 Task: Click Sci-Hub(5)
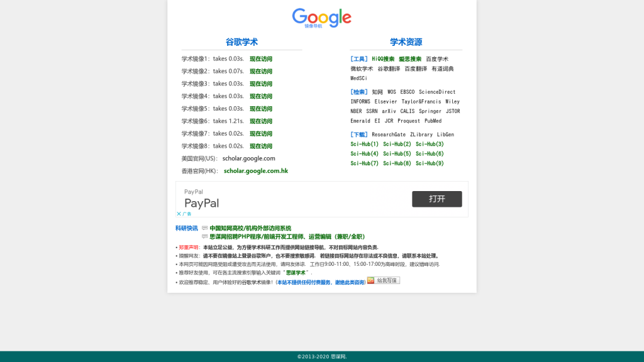click(397, 154)
